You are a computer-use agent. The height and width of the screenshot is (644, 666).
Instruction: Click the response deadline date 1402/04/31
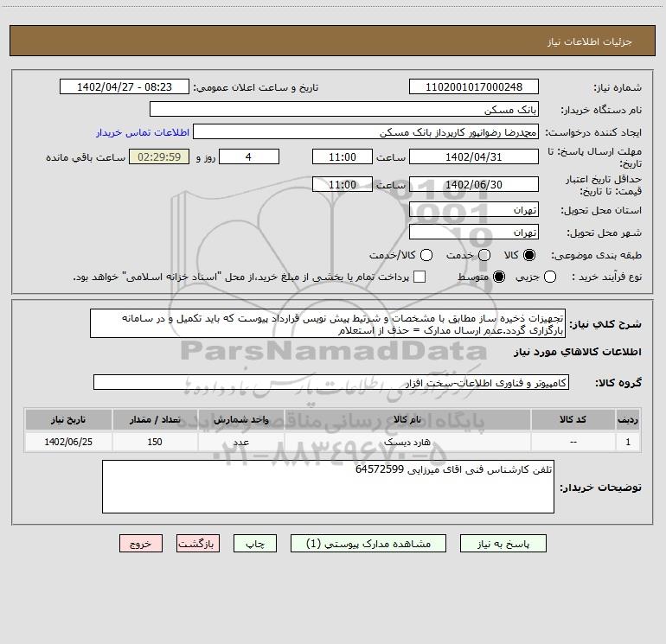tap(474, 157)
